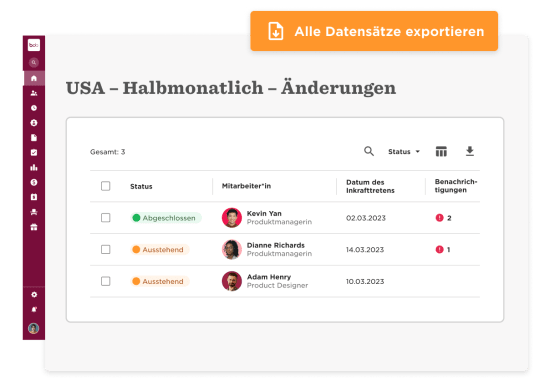The height and width of the screenshot is (392, 550).
Task: Click Kevin Yan's avatar photo
Action: 232,218
